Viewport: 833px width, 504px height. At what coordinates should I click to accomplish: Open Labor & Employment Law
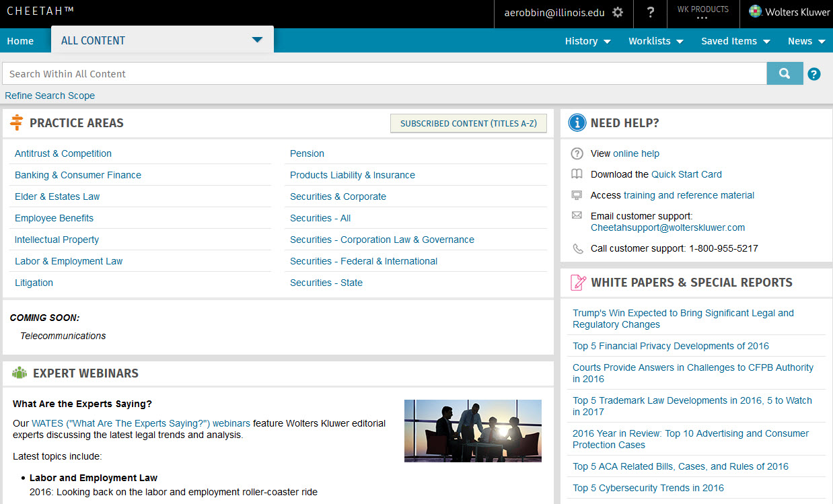point(69,261)
